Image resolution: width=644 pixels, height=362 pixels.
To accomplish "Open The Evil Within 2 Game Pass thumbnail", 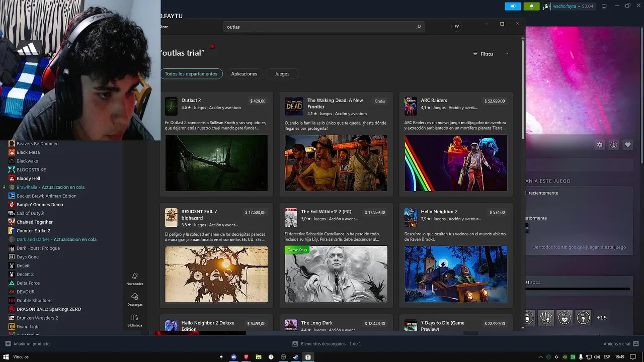I will tap(336, 274).
